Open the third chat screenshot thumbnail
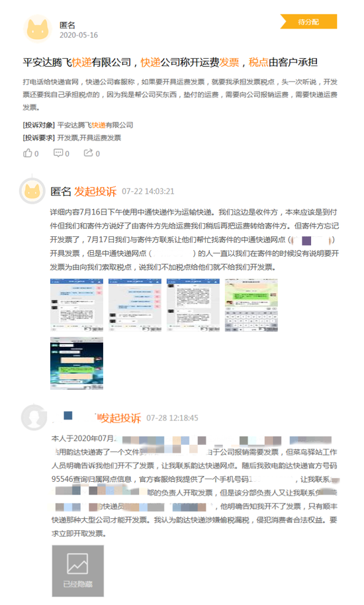 [193, 305]
